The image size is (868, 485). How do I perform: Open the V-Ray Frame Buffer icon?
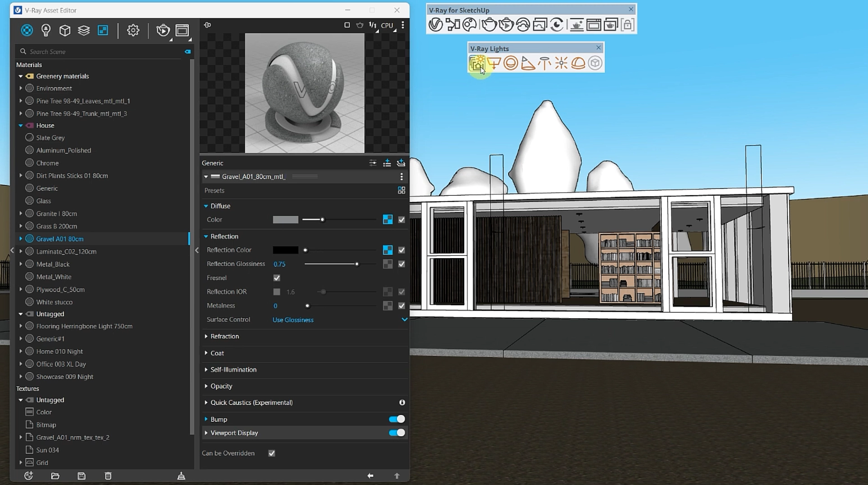click(x=182, y=30)
